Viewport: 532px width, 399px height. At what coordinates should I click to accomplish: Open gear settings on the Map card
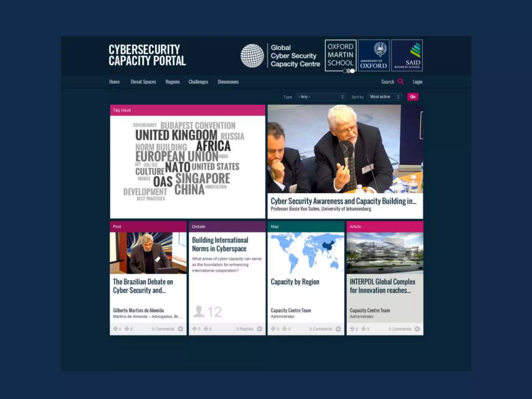point(338,329)
